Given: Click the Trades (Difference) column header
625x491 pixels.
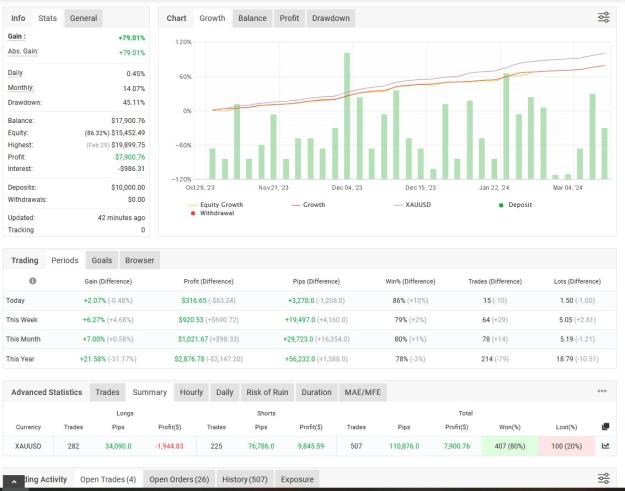Looking at the screenshot, I should [495, 281].
